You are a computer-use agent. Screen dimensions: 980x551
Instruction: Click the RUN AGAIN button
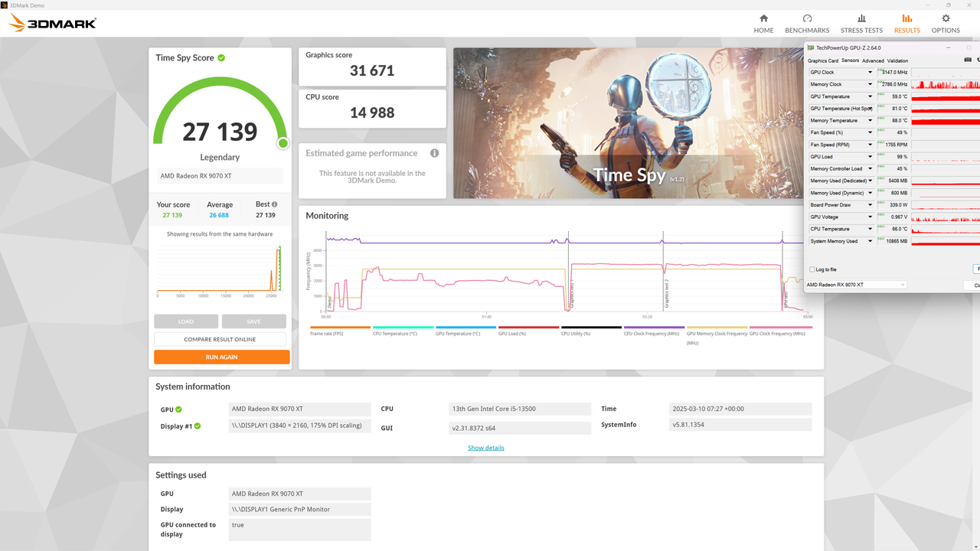[x=221, y=357]
